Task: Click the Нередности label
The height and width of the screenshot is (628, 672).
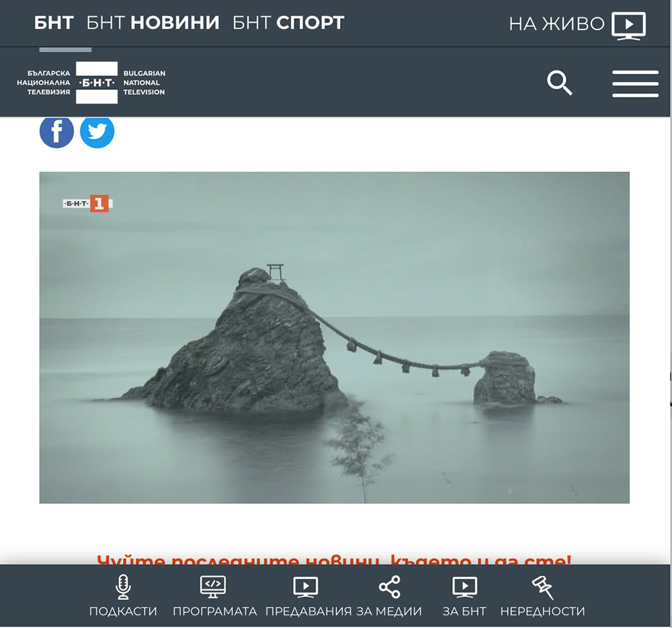Action: [x=542, y=611]
